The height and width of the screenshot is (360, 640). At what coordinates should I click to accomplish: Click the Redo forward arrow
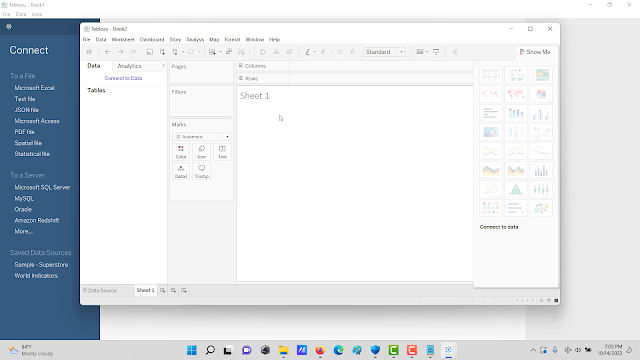[120, 52]
